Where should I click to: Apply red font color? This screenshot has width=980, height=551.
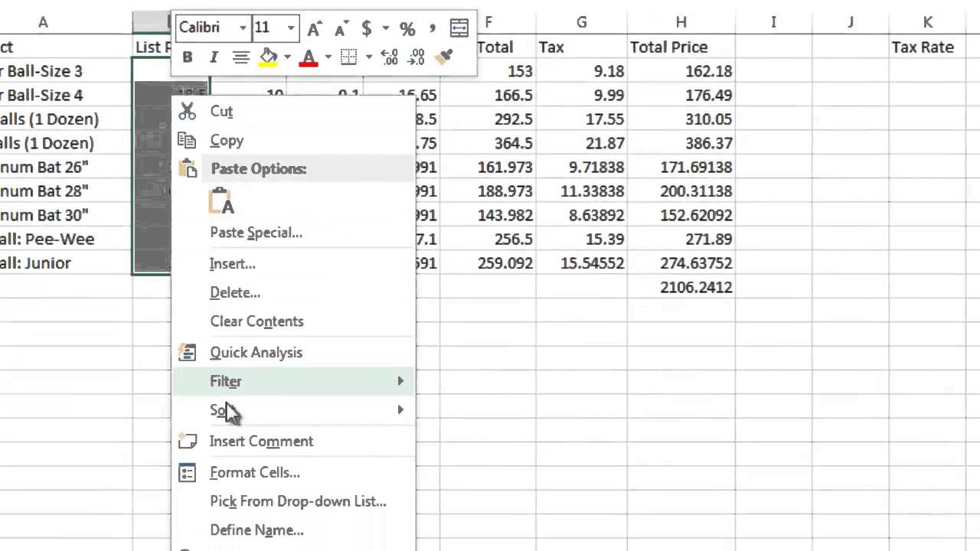tap(309, 57)
